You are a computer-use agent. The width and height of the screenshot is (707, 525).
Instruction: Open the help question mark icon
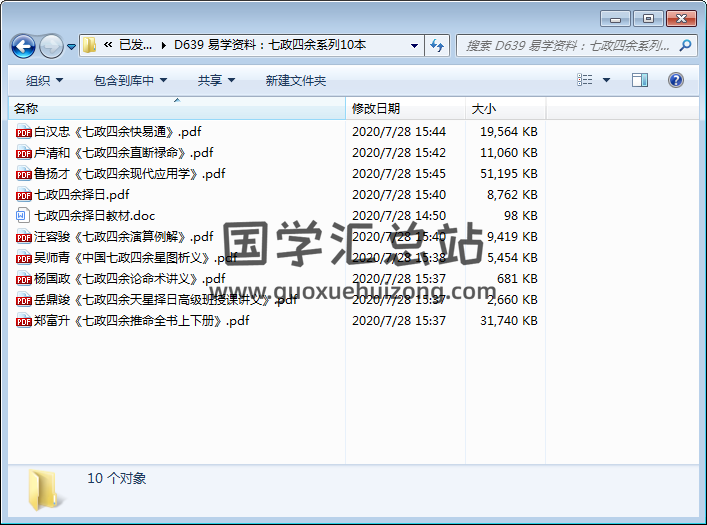click(675, 80)
